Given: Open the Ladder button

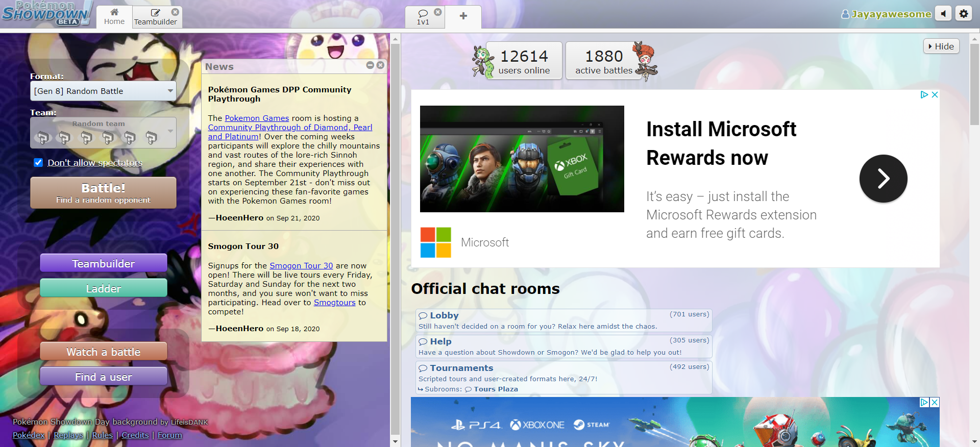Looking at the screenshot, I should (104, 288).
